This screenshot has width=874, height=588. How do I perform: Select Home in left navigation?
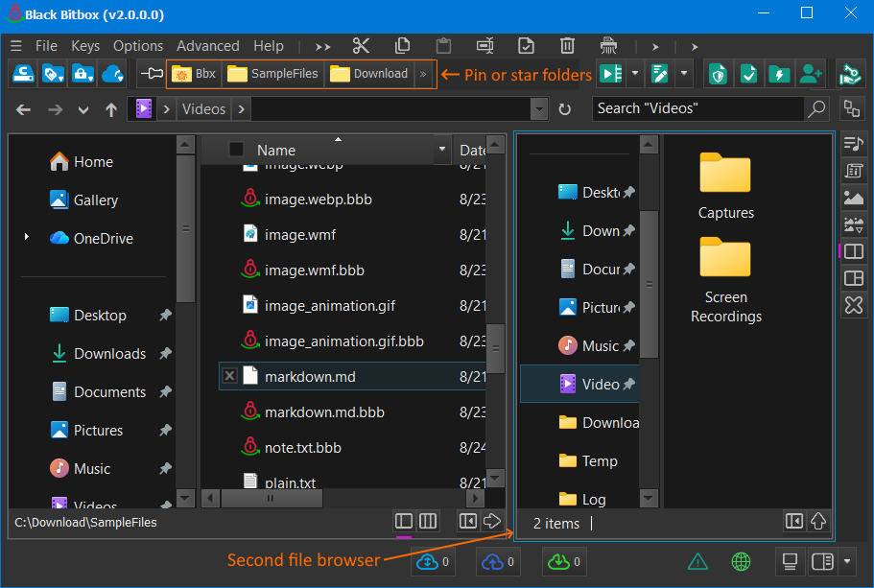point(82,162)
